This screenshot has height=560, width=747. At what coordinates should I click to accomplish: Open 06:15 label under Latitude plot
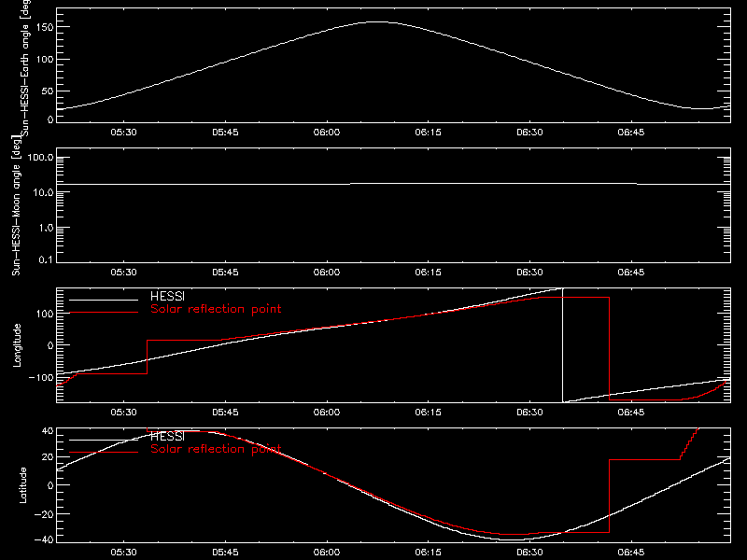[428, 553]
